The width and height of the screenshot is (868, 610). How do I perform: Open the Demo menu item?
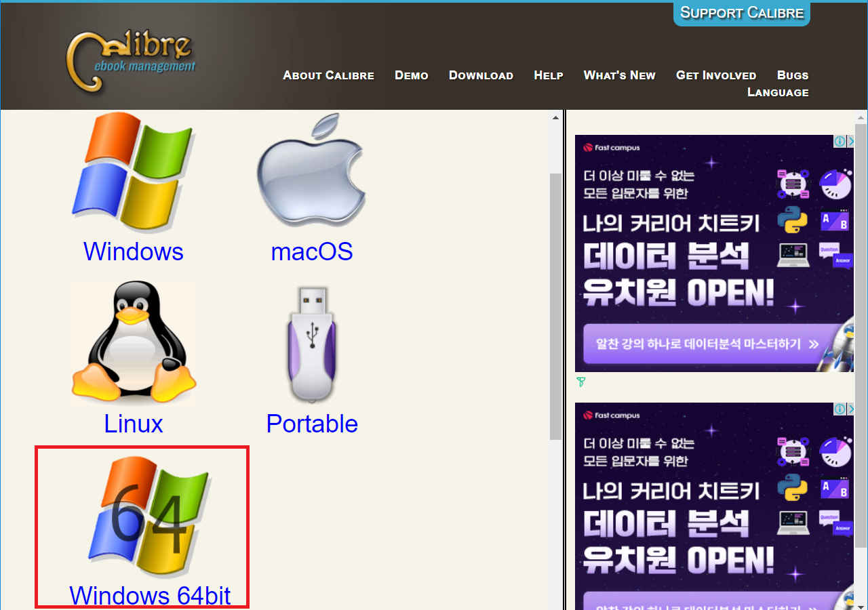coord(412,75)
